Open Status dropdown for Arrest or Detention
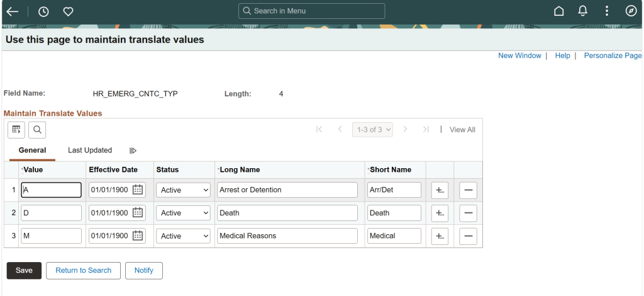Viewport: 644px width, 296px height. [x=183, y=190]
